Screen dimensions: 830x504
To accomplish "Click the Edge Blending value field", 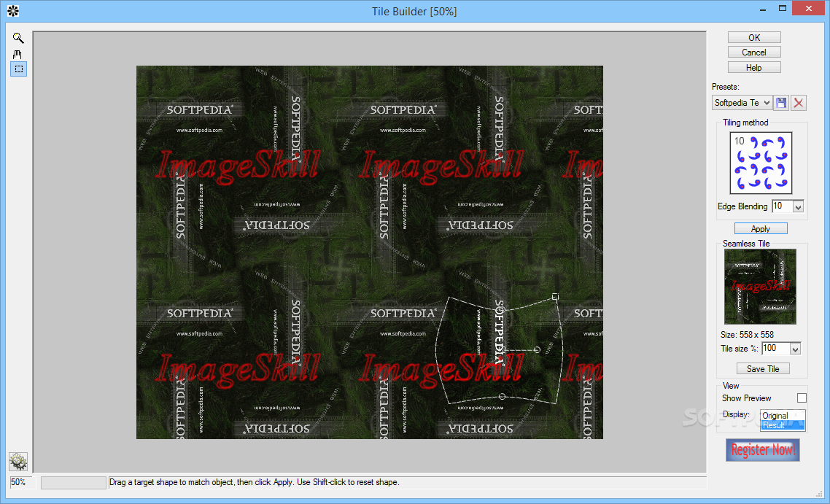I will tap(783, 206).
